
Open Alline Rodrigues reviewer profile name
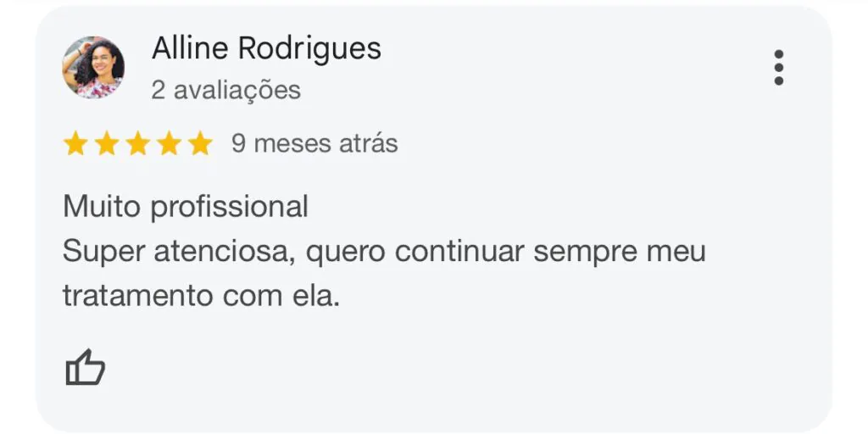click(x=266, y=48)
